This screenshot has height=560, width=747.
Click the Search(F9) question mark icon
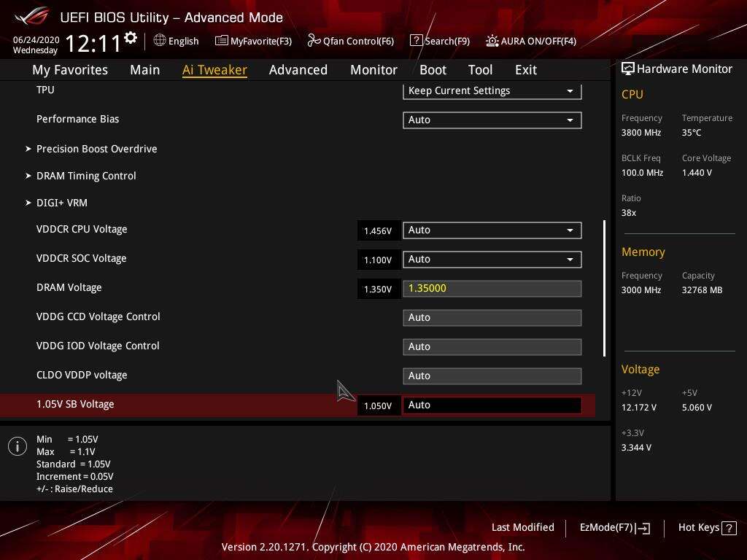click(416, 41)
